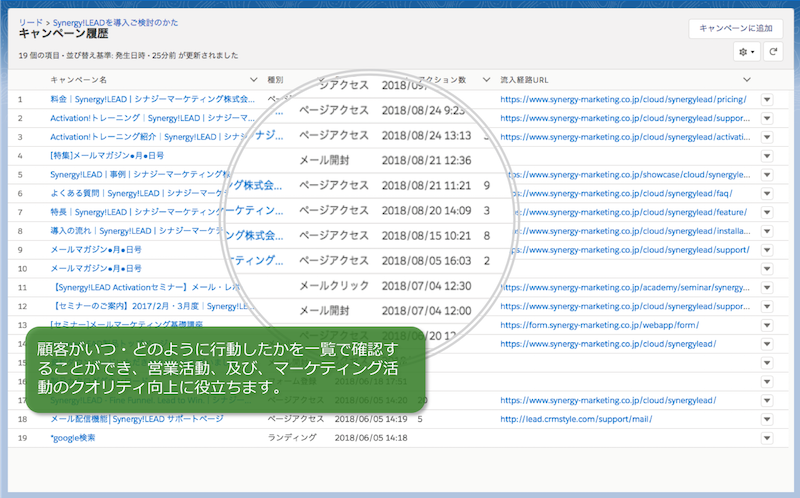Open row actions for row 9

coord(767,250)
